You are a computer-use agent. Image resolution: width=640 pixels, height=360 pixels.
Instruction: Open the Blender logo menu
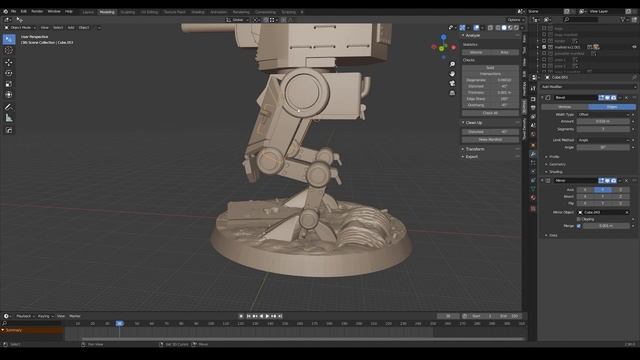(x=5, y=11)
